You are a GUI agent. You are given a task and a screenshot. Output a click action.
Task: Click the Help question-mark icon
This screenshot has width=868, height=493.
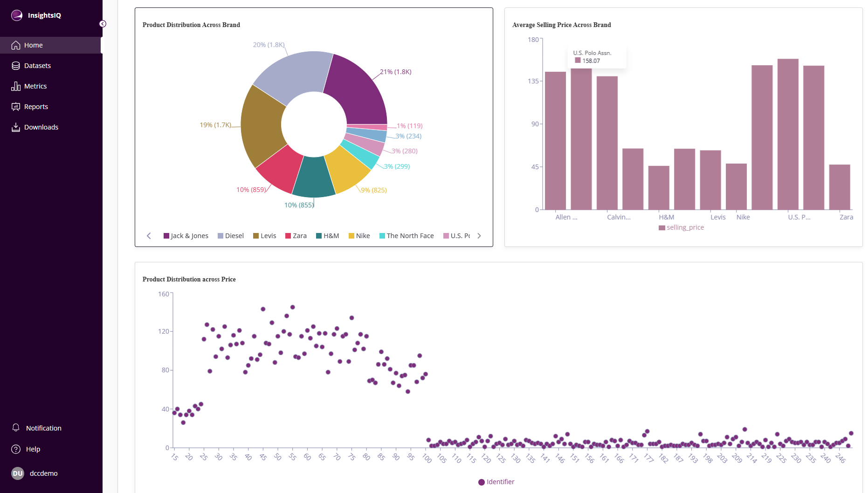pos(16,449)
